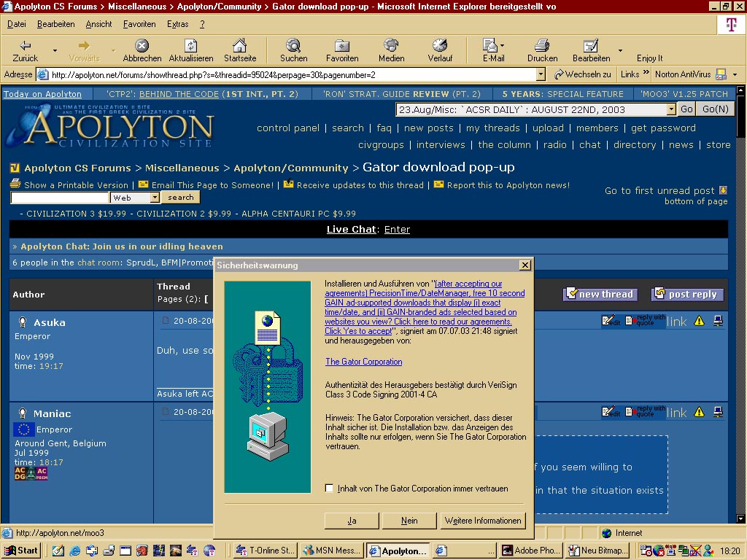Image resolution: width=747 pixels, height=560 pixels.
Task: Click the Windows Start button
Action: click(21, 551)
